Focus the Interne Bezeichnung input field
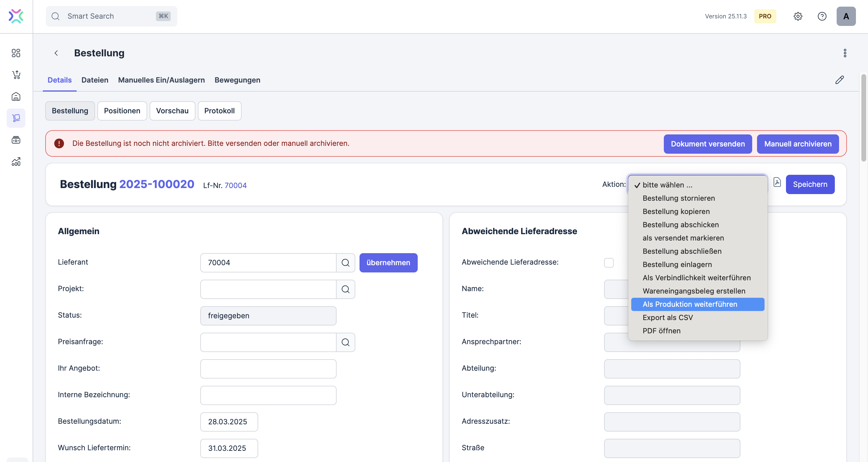Viewport: 868px width, 462px height. [x=268, y=395]
